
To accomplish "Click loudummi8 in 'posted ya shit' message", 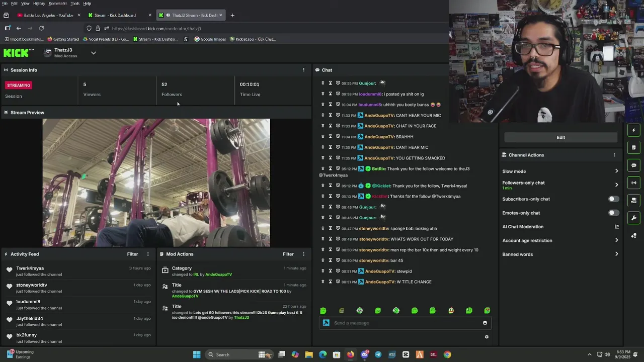I will [x=370, y=94].
